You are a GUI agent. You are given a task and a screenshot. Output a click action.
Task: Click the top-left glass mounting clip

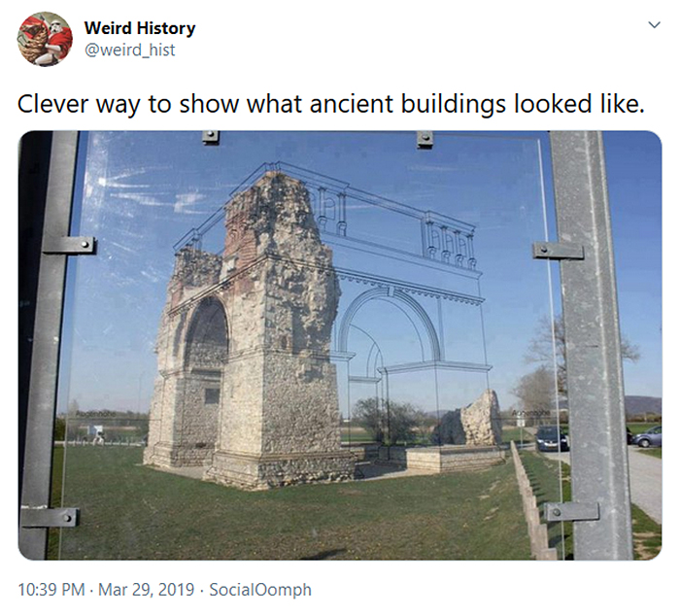pyautogui.click(x=211, y=137)
